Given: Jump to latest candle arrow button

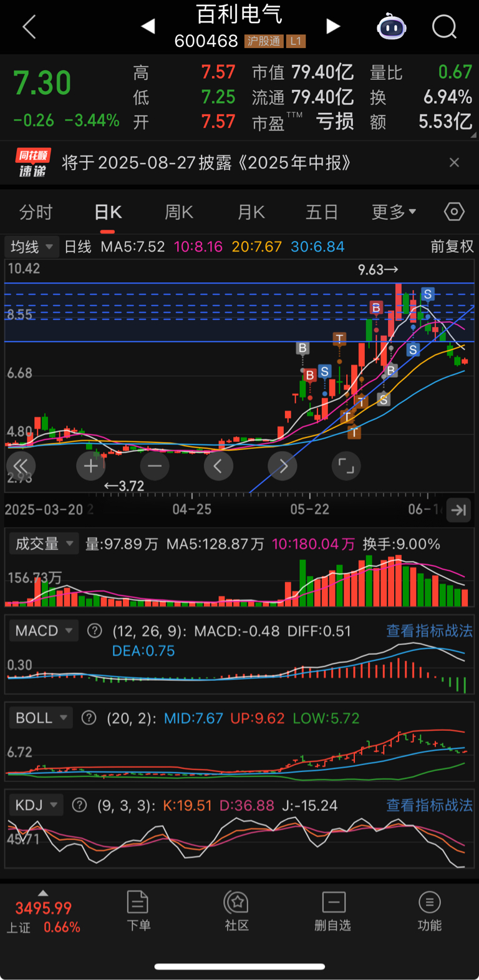Looking at the screenshot, I should [x=459, y=509].
